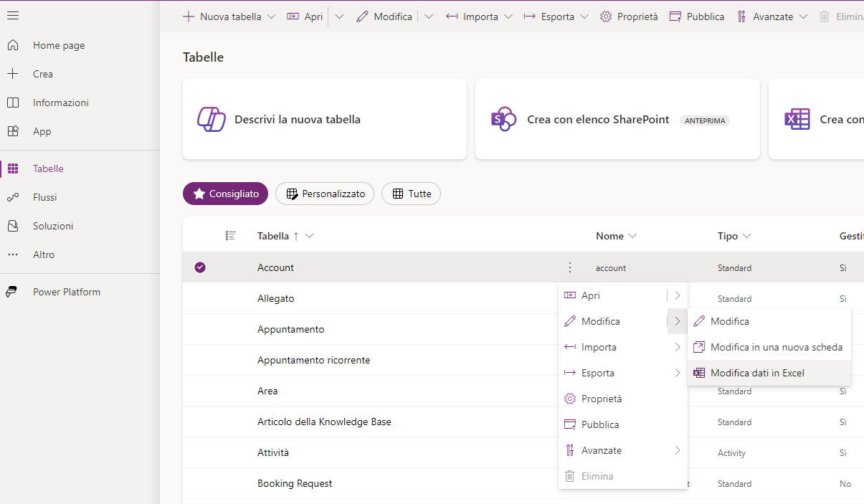Click the vertical ellipsis on the Account row
864x504 pixels.
570,267
